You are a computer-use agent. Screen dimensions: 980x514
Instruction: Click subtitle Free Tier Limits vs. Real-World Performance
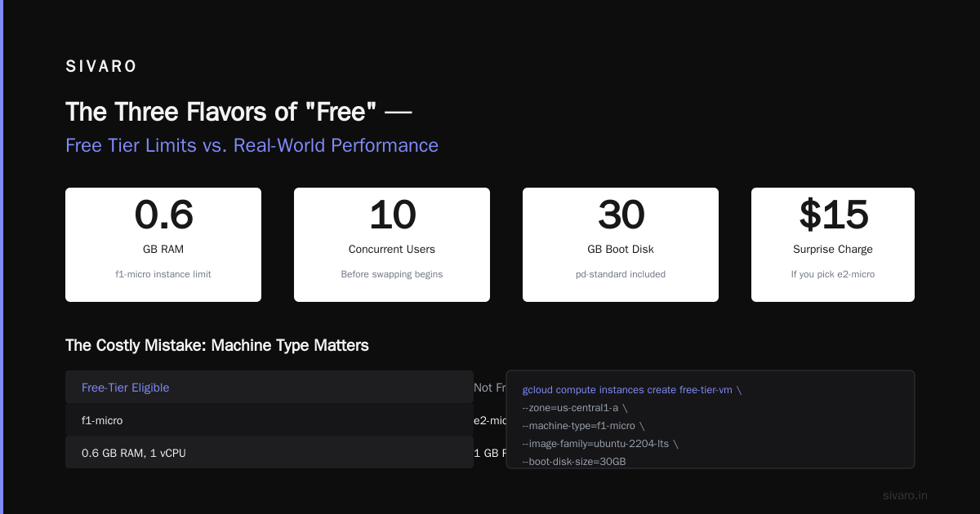pyautogui.click(x=252, y=145)
